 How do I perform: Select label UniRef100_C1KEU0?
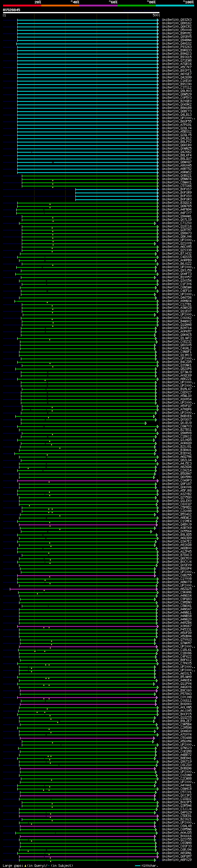pyautogui.click(x=177, y=81)
